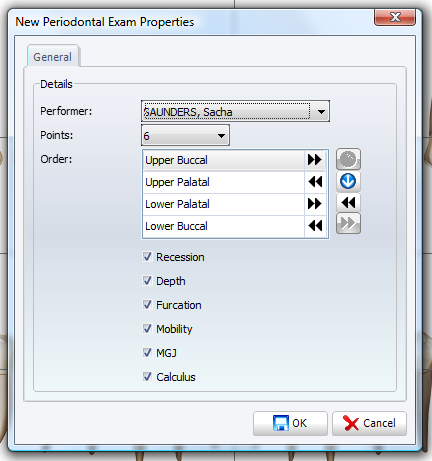This screenshot has width=432, height=461.
Task: Click the forward arrows beside Upper Buccal
Action: pyautogui.click(x=315, y=160)
